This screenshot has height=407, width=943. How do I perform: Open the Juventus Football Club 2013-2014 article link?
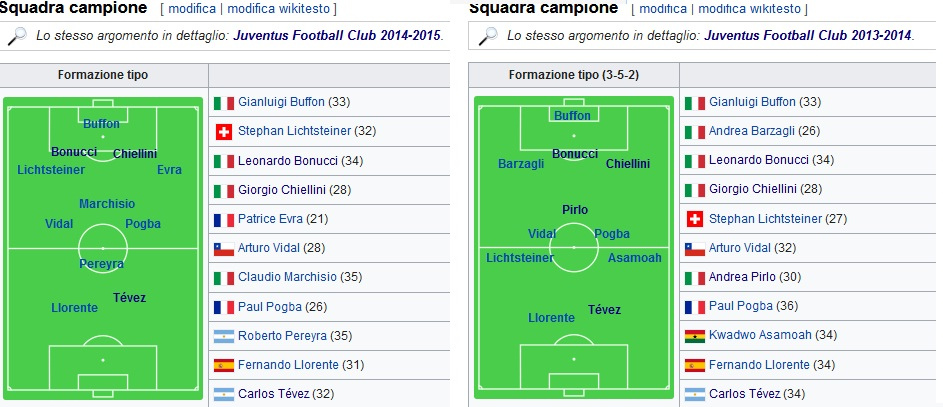808,35
